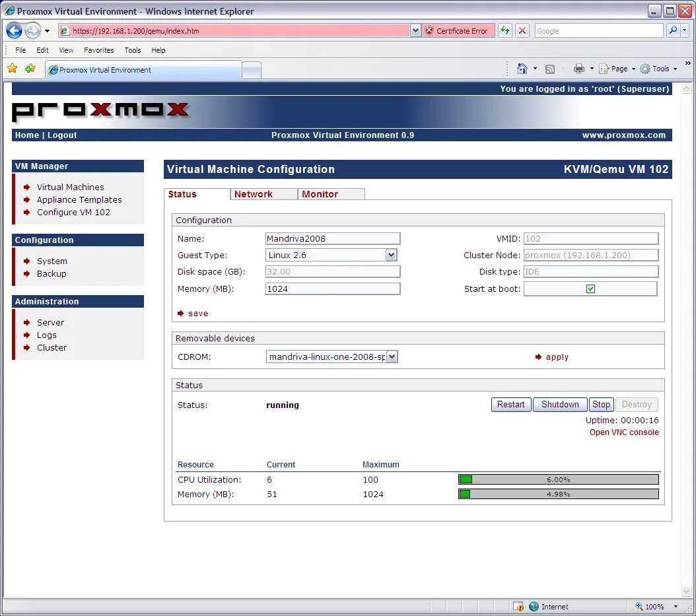Click the browser Back arrow button
Image resolution: width=696 pixels, height=616 pixels.
coord(15,30)
